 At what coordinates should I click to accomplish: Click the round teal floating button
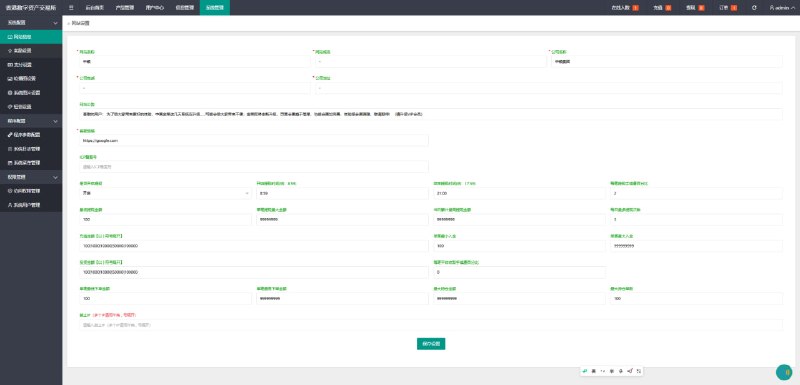click(784, 373)
